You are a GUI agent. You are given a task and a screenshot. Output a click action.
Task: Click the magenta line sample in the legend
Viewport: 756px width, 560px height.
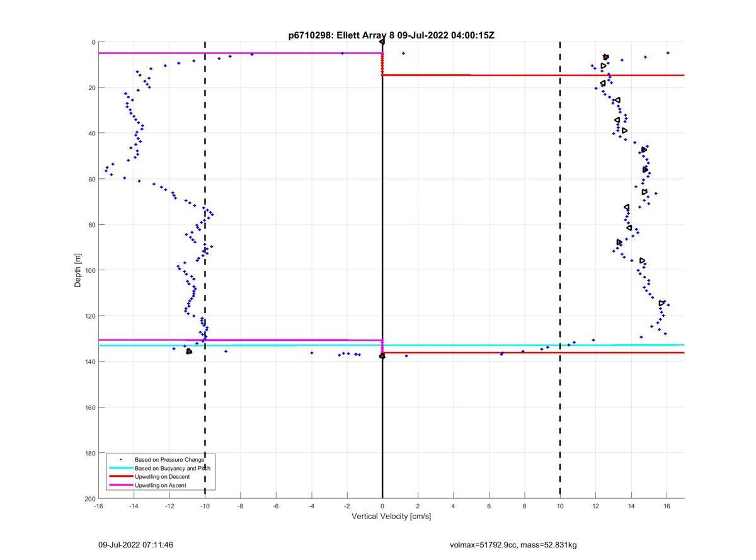point(120,486)
